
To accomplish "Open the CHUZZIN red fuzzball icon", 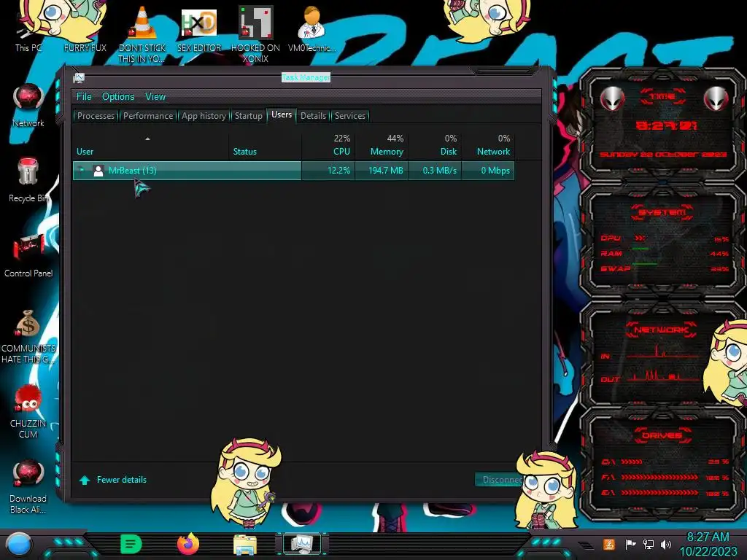I will coord(28,411).
